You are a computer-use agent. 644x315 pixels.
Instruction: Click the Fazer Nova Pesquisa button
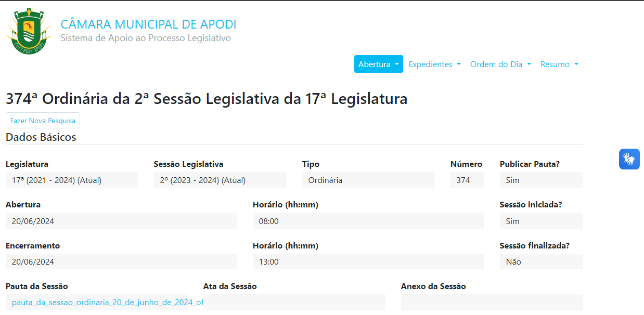[x=43, y=120]
